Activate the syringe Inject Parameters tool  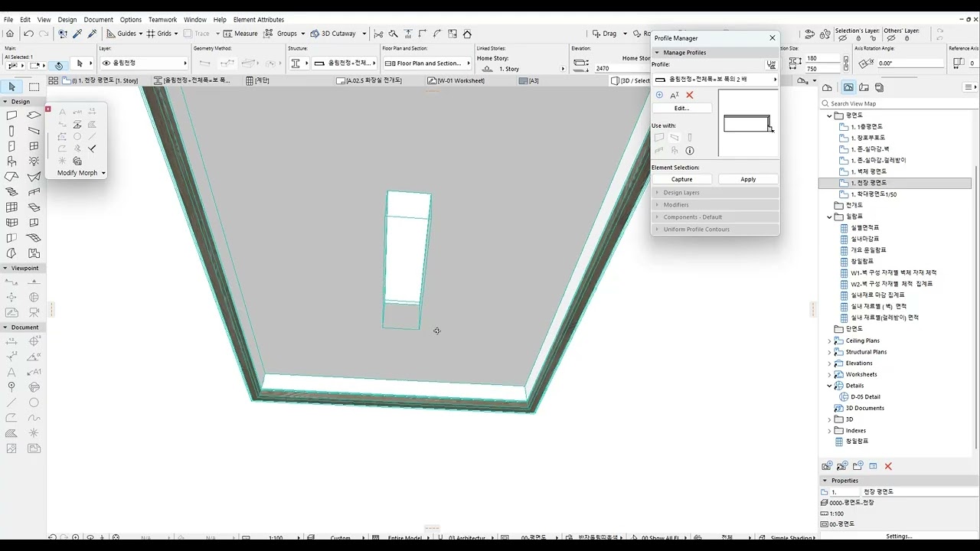click(x=93, y=34)
